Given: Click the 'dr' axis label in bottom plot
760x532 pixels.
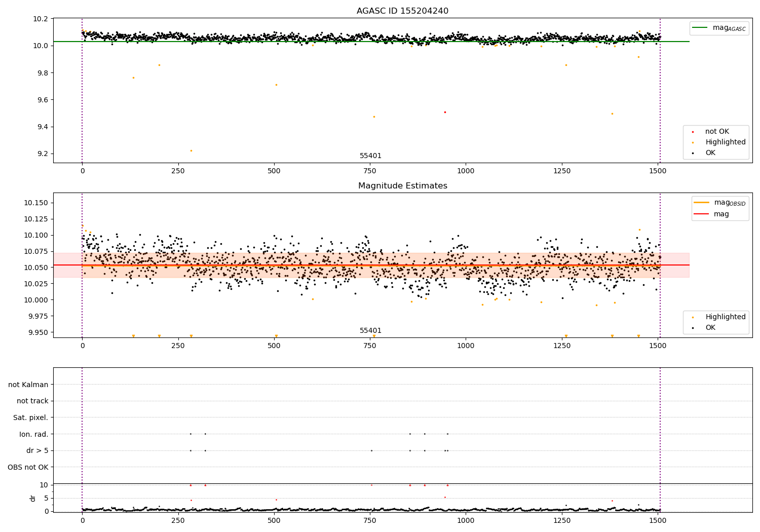Looking at the screenshot, I should (33, 498).
